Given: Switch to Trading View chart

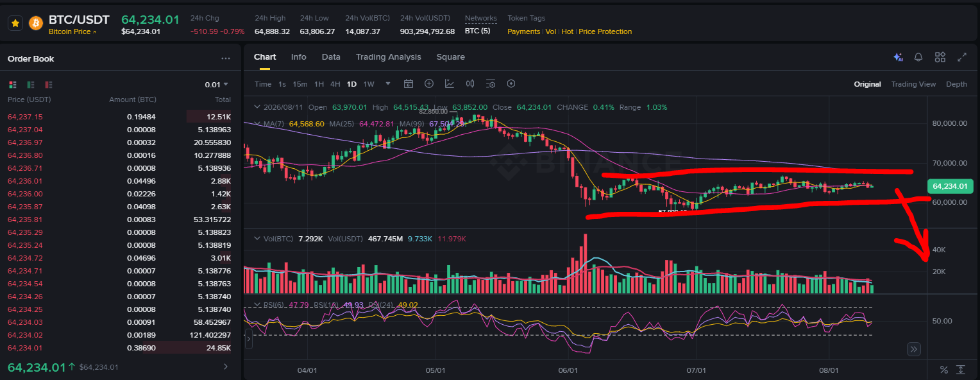Looking at the screenshot, I should (913, 84).
